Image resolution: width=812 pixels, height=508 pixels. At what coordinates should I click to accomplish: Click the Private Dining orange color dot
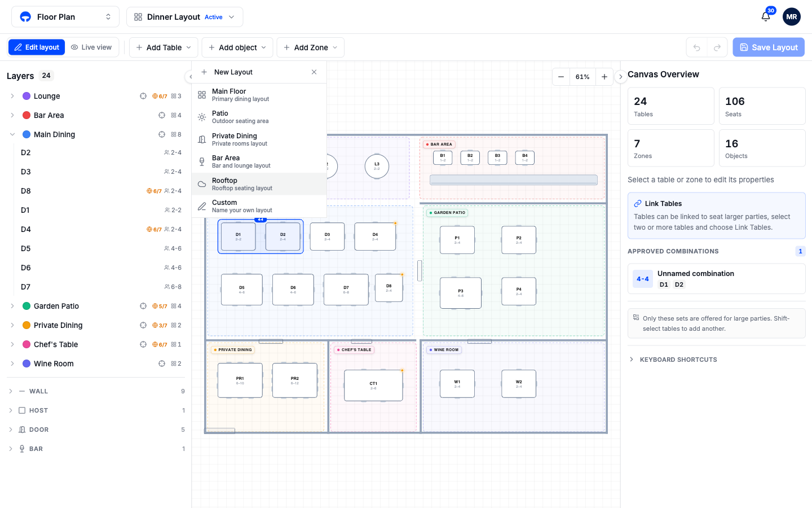coord(27,325)
